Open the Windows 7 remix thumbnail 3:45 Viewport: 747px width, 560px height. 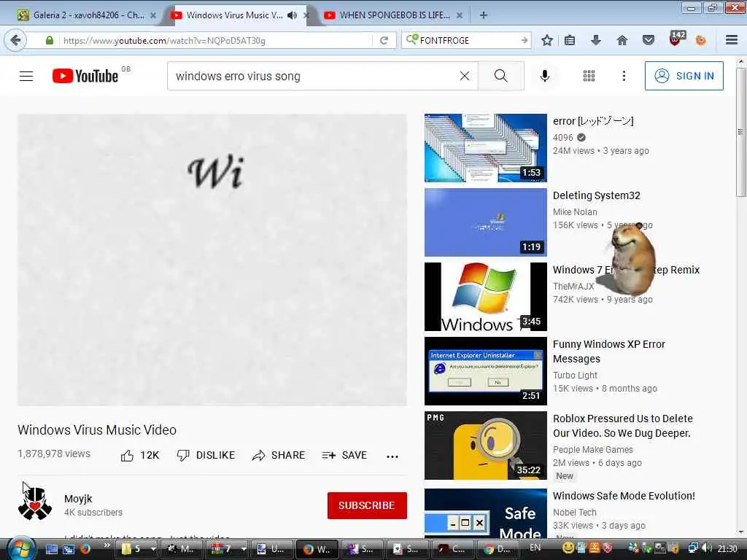[485, 296]
